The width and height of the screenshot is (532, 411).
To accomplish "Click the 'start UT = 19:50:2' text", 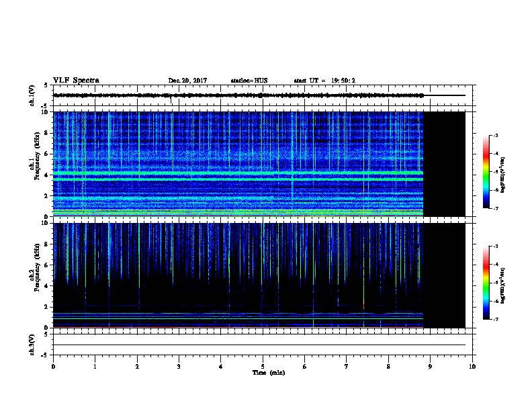I will click(x=324, y=81).
